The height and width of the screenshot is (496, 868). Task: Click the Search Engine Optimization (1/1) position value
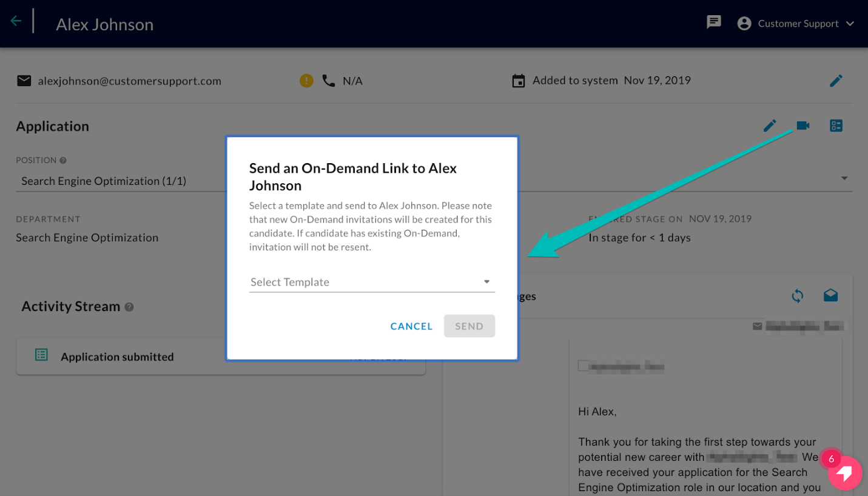click(104, 181)
